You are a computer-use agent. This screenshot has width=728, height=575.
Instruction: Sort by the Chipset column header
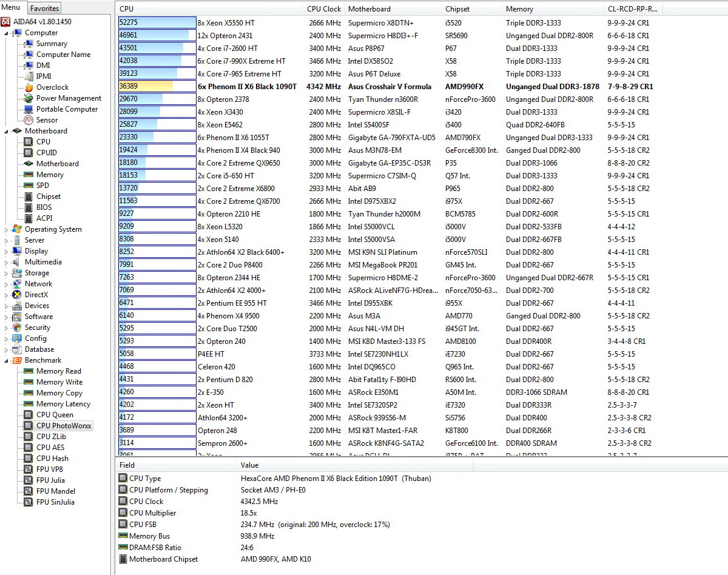pyautogui.click(x=471, y=9)
